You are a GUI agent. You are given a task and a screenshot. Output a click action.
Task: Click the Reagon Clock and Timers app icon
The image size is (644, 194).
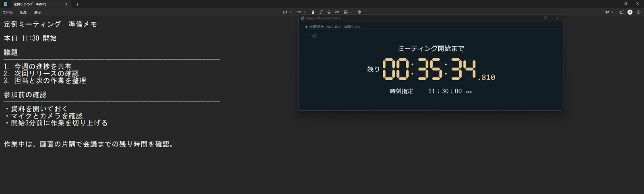303,18
